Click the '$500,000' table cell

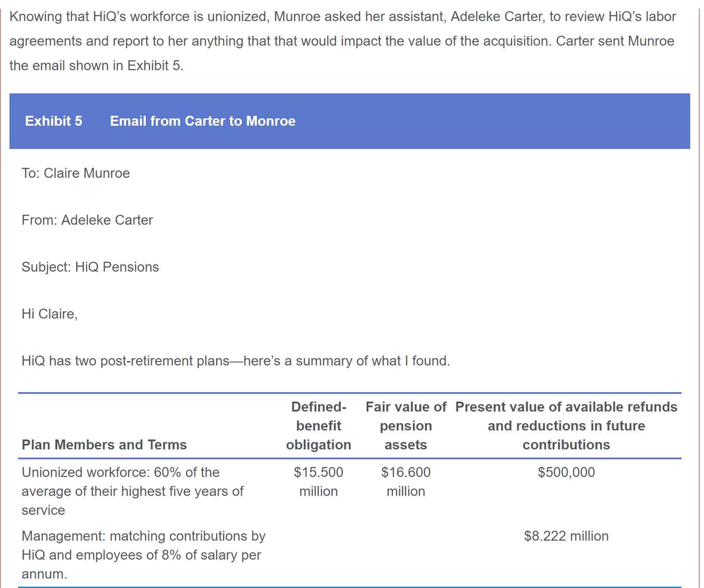pyautogui.click(x=566, y=472)
